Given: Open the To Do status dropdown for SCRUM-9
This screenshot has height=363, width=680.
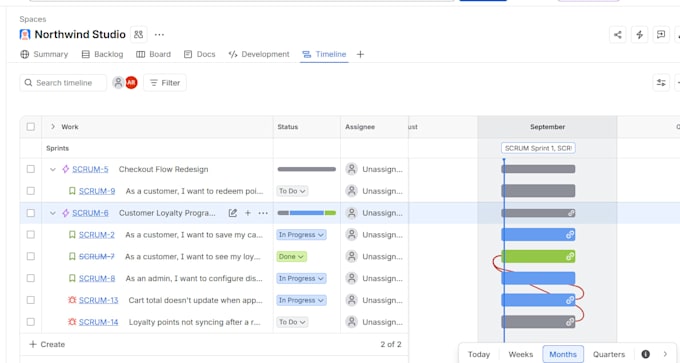Looking at the screenshot, I should click(292, 191).
